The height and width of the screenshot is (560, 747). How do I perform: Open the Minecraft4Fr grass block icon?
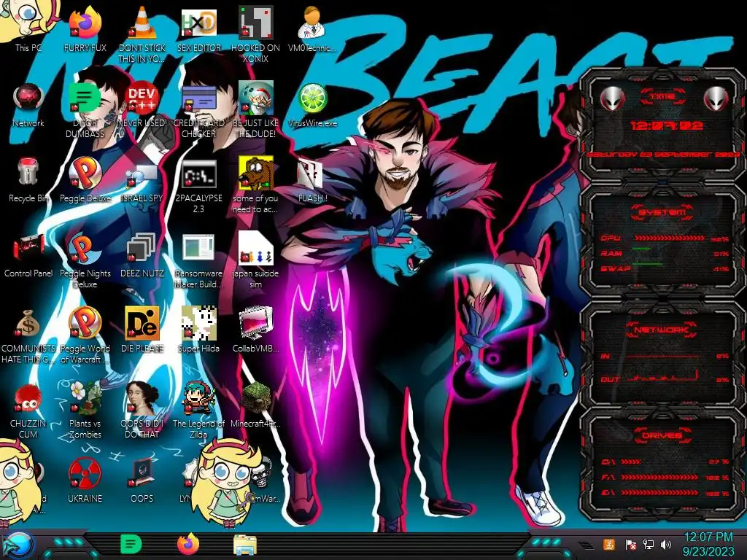coord(255,405)
